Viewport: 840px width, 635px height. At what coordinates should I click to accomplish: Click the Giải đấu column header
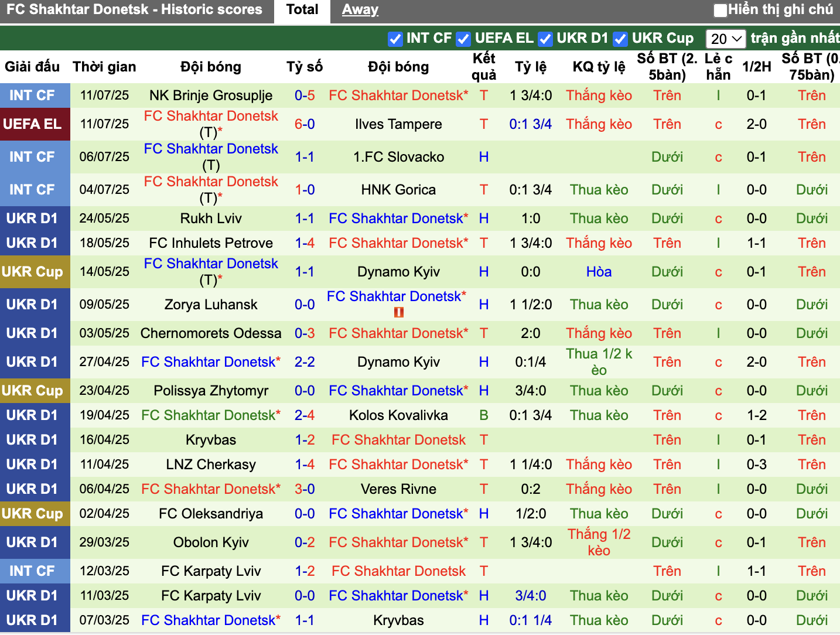pos(32,67)
